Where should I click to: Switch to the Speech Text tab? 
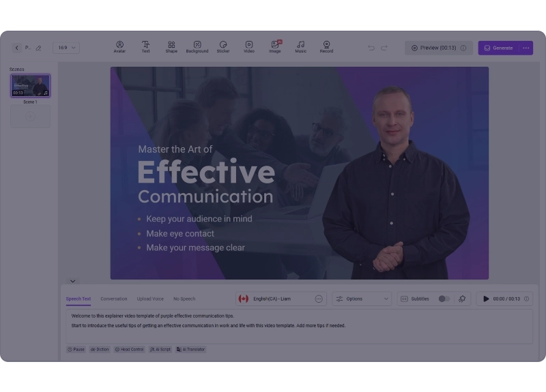click(x=78, y=299)
